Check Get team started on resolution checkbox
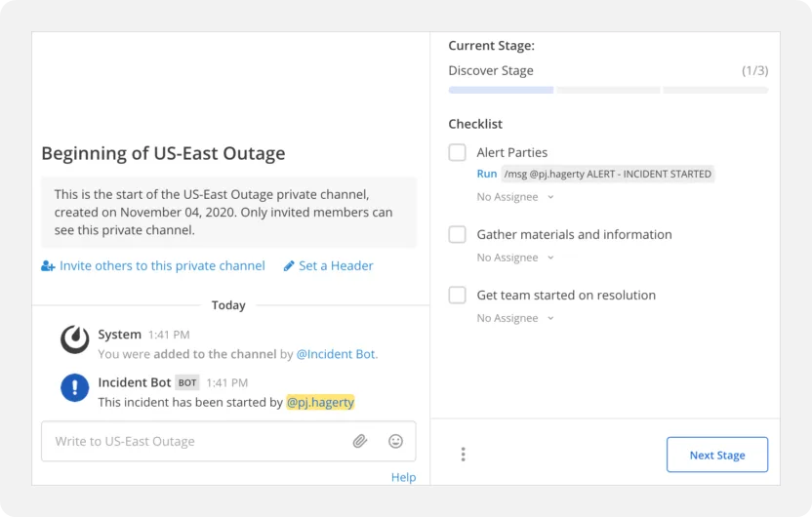 (x=458, y=295)
